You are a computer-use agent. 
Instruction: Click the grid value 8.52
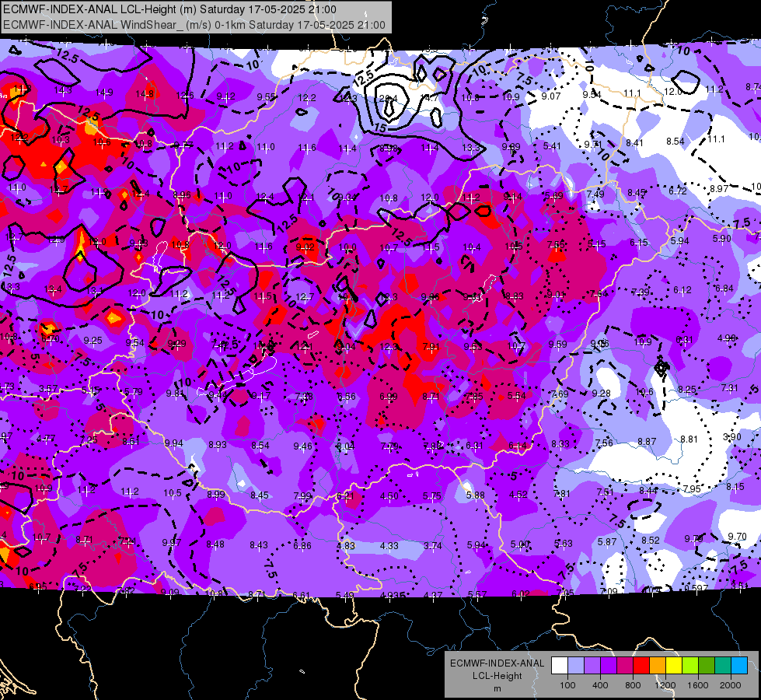tap(651, 541)
